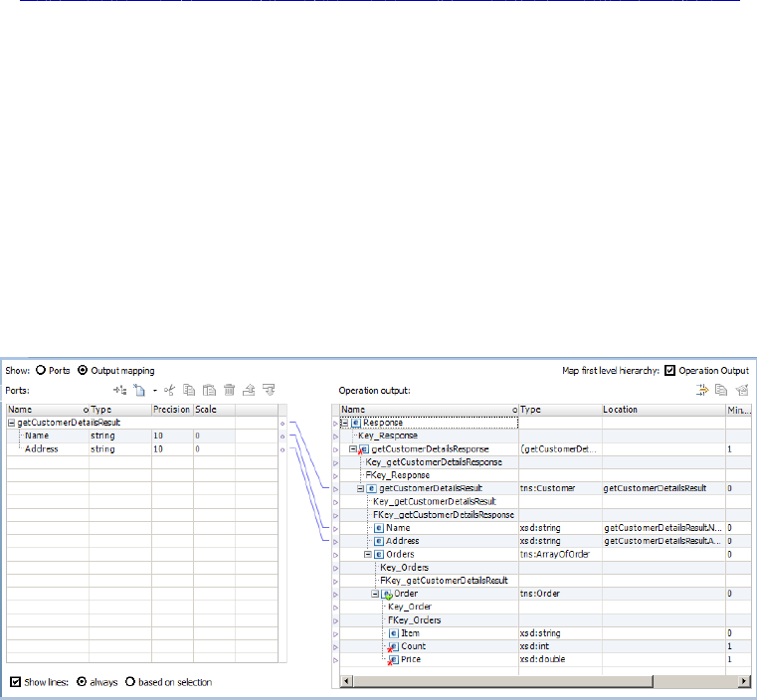This screenshot has height=700, width=757.
Task: Click the copy icon in Ports toolbar
Action: click(x=189, y=390)
